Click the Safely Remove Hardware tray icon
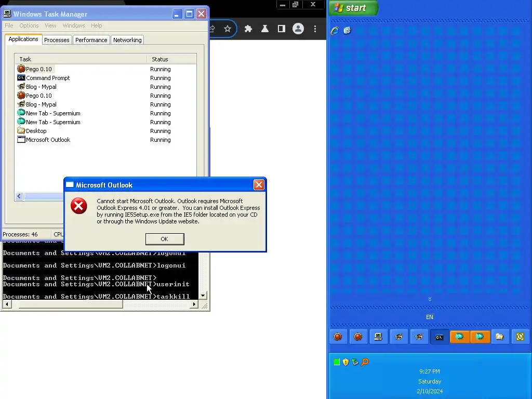 355,362
